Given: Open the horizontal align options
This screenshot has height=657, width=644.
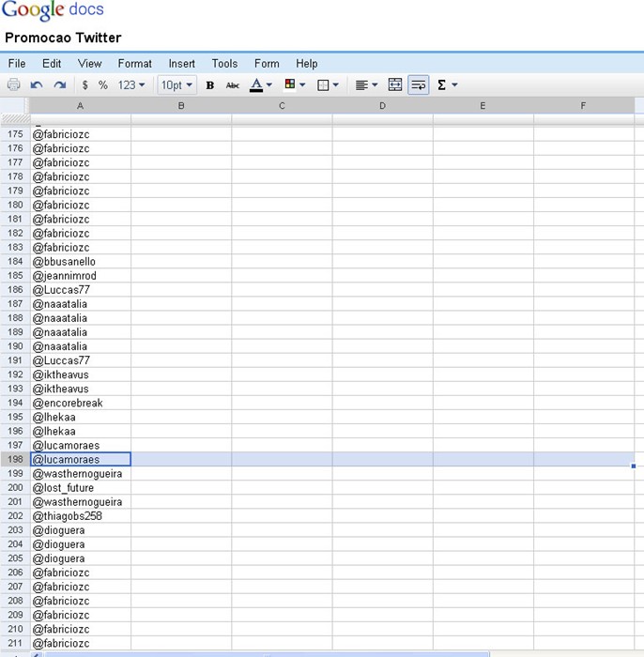Looking at the screenshot, I should pyautogui.click(x=366, y=84).
